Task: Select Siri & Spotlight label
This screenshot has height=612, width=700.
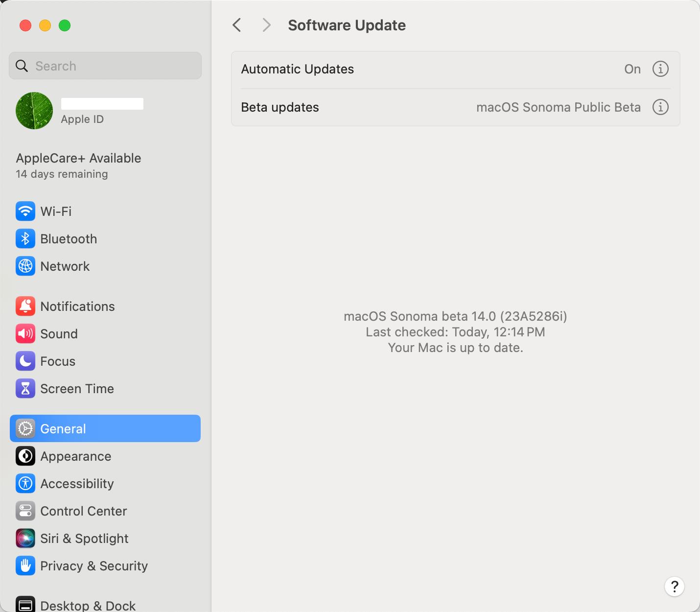Action: coord(84,539)
